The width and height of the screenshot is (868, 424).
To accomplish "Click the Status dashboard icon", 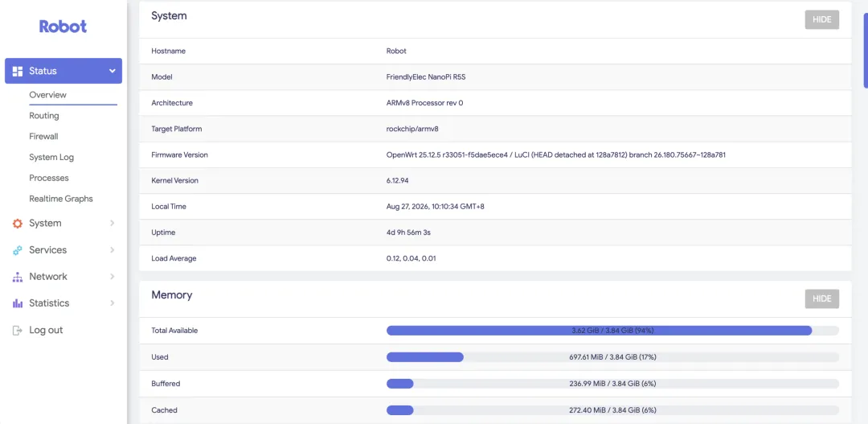I will pos(18,71).
